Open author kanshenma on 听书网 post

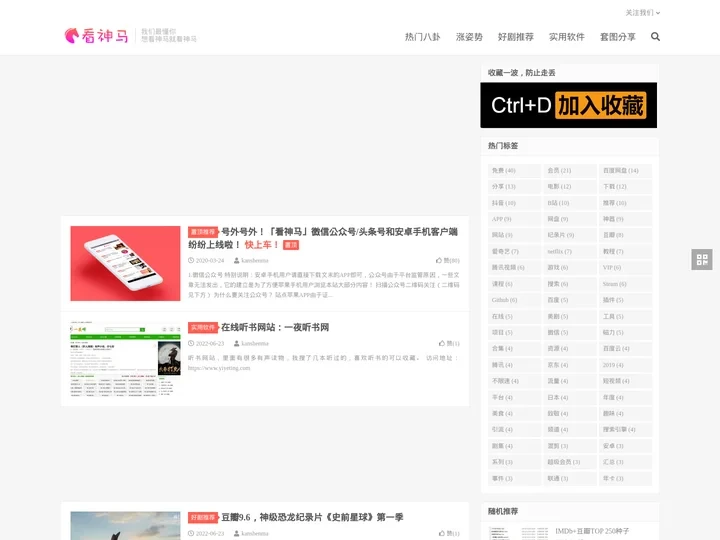[x=251, y=343]
